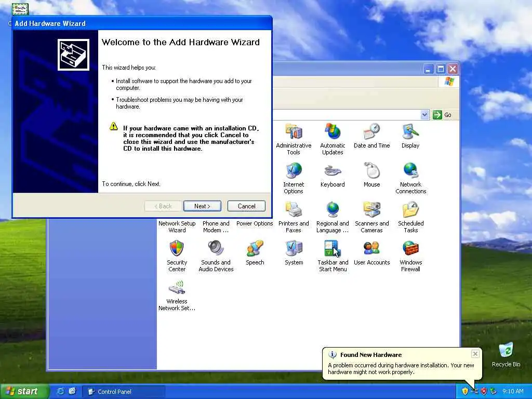Open the Scheduled Tasks folder icon
This screenshot has height=399, width=532.
point(410,210)
